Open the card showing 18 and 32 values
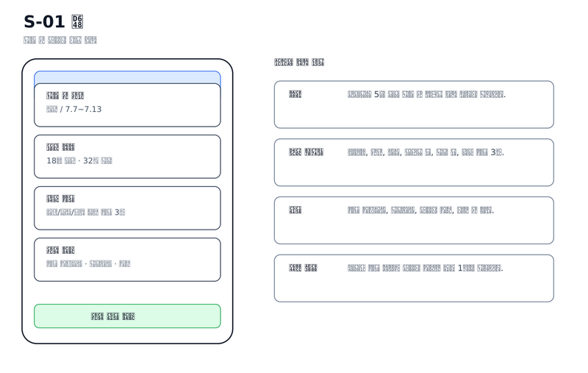Image resolution: width=588 pixels, height=373 pixels. click(x=127, y=157)
